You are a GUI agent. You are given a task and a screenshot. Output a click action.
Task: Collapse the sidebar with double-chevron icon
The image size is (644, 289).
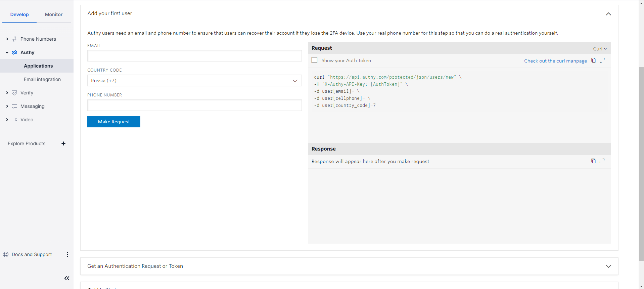67,278
